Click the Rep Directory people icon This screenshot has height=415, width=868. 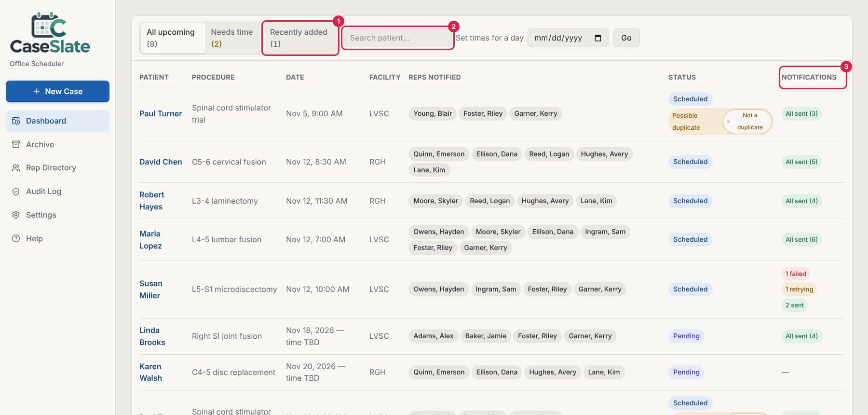[16, 167]
